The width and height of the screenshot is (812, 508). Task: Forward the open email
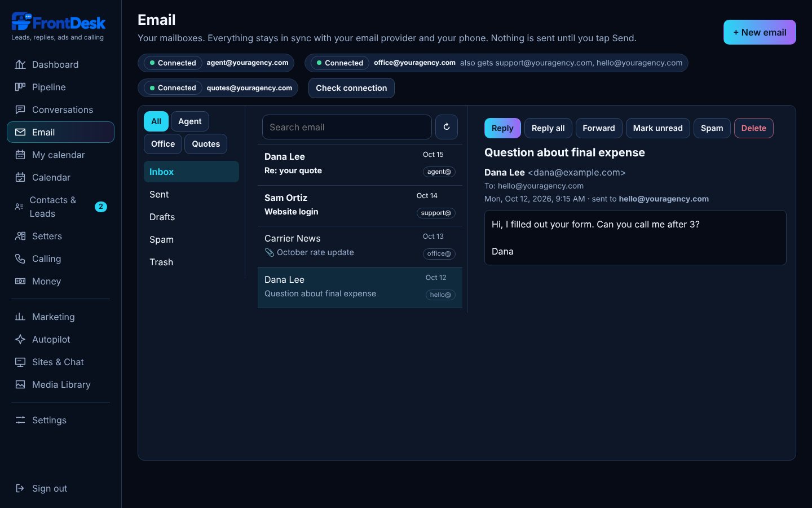599,128
